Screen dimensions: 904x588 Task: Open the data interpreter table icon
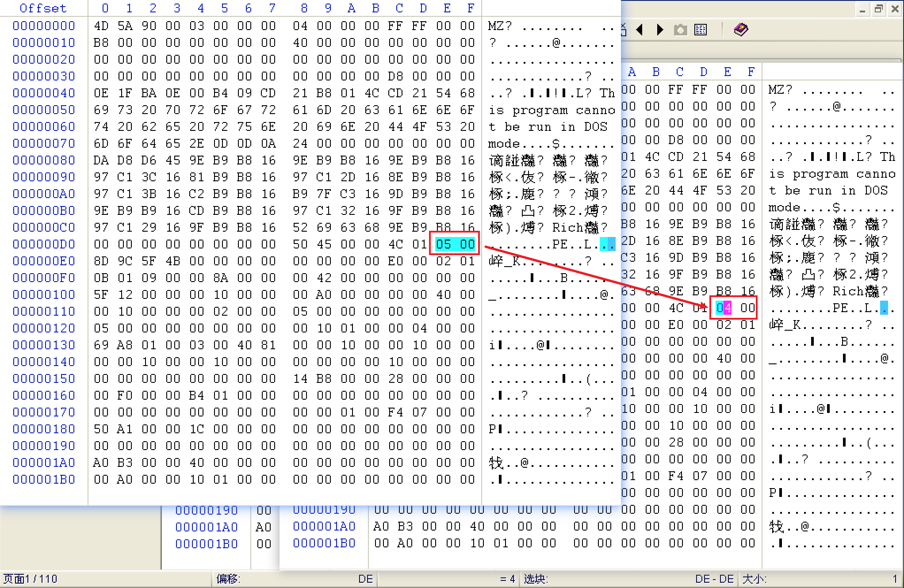701,30
